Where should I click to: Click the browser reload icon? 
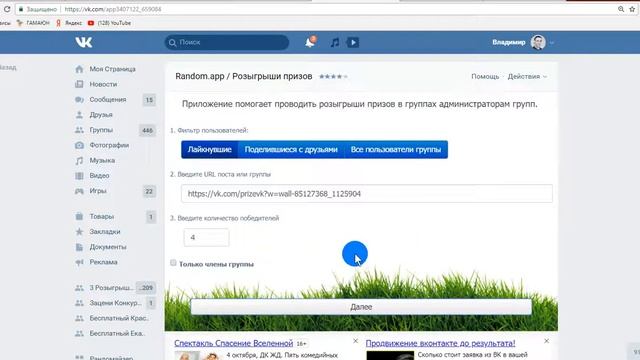coord(7,9)
